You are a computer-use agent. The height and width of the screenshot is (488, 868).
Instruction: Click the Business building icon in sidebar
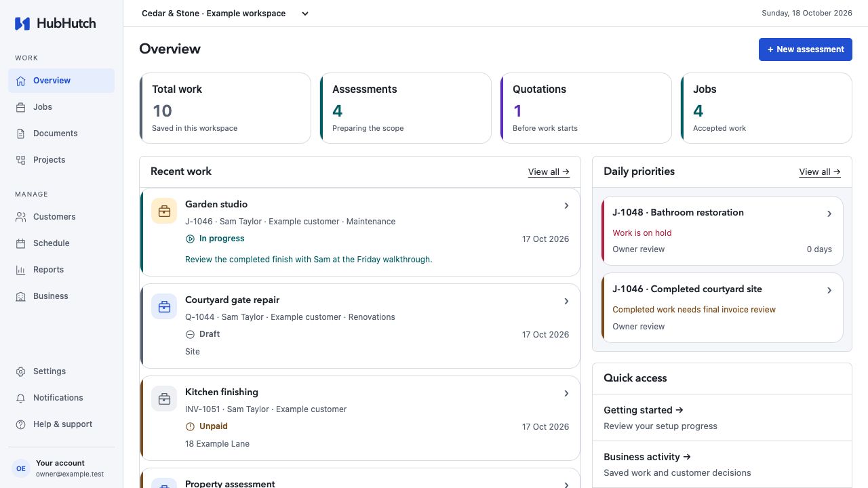click(x=20, y=296)
